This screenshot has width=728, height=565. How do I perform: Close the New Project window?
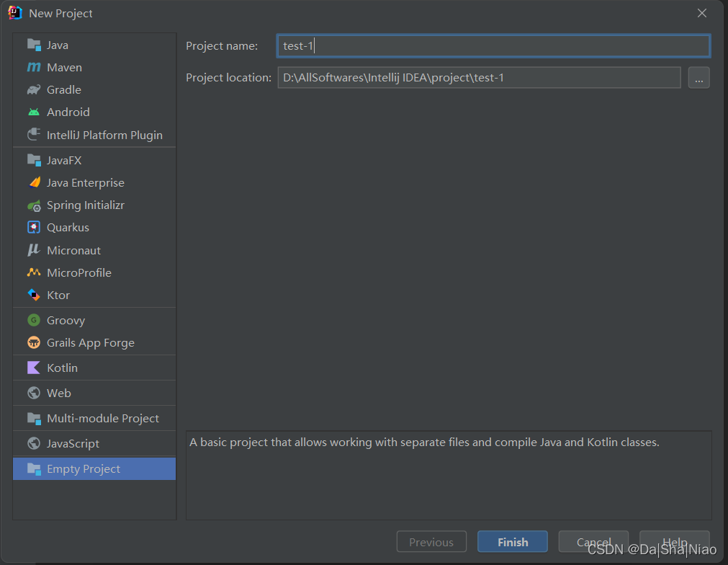click(x=702, y=13)
